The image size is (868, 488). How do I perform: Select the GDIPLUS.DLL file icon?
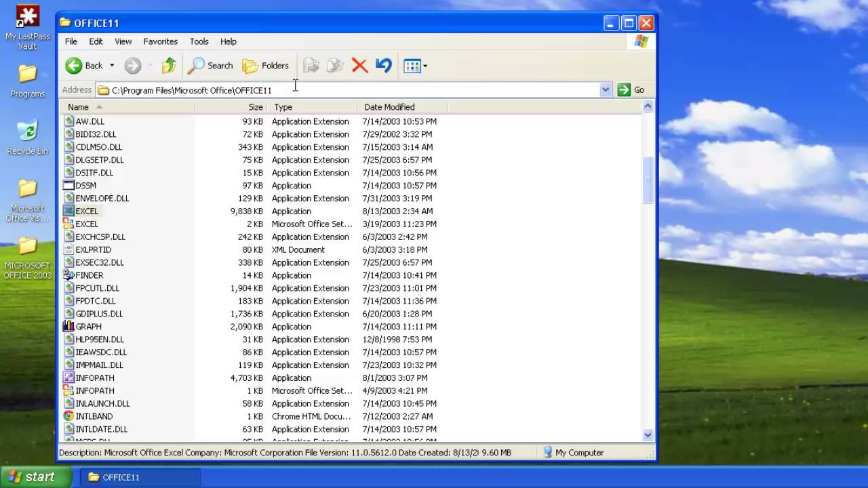68,314
